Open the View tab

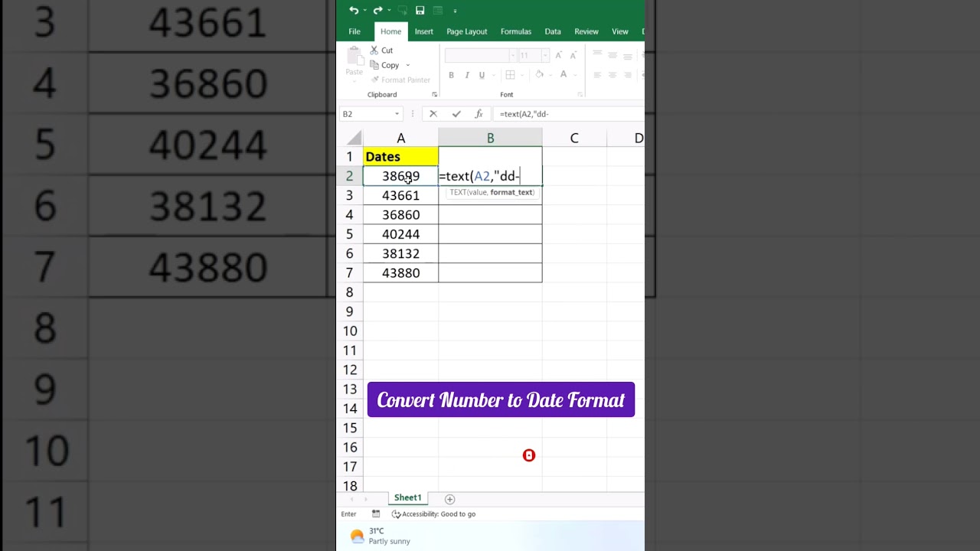pos(619,31)
